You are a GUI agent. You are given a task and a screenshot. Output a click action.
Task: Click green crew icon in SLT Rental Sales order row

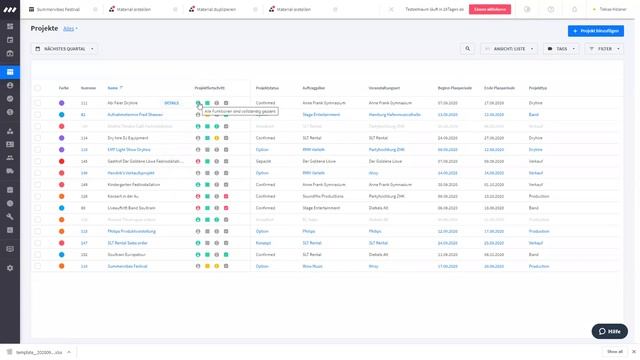[198, 243]
